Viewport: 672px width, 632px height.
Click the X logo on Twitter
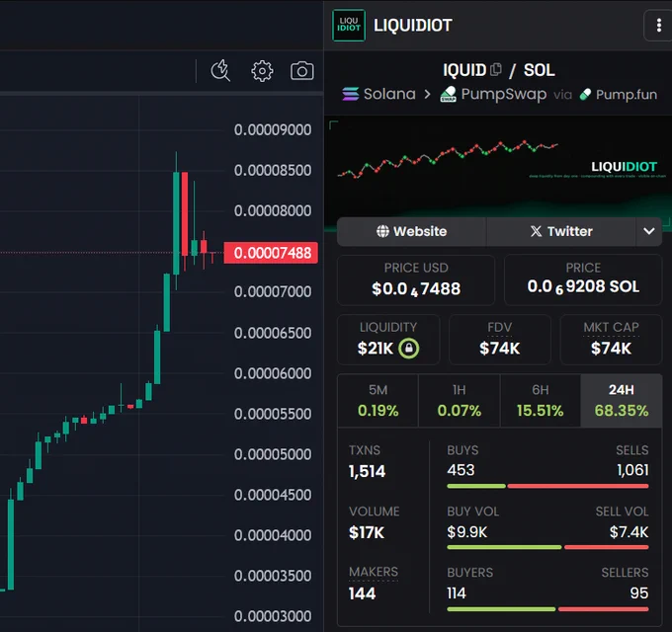(x=536, y=231)
